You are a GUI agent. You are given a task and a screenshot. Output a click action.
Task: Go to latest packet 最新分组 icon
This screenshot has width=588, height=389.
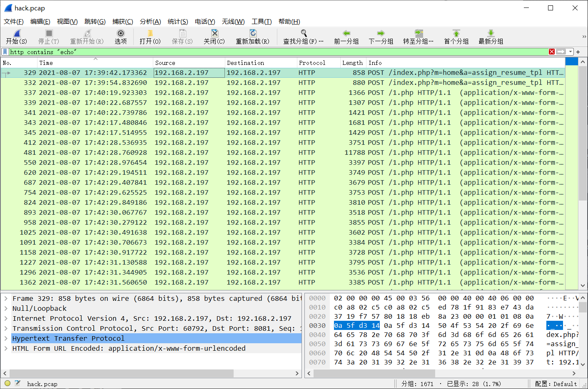491,33
